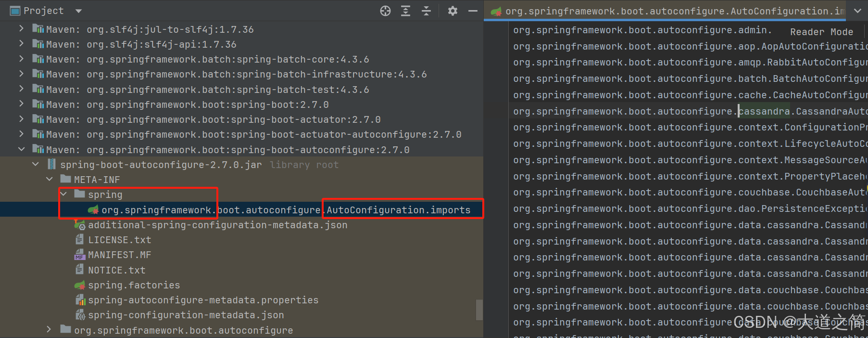The width and height of the screenshot is (868, 338).
Task: Click library icon of spring-boot-actuator:2.7.0
Action: 38,119
